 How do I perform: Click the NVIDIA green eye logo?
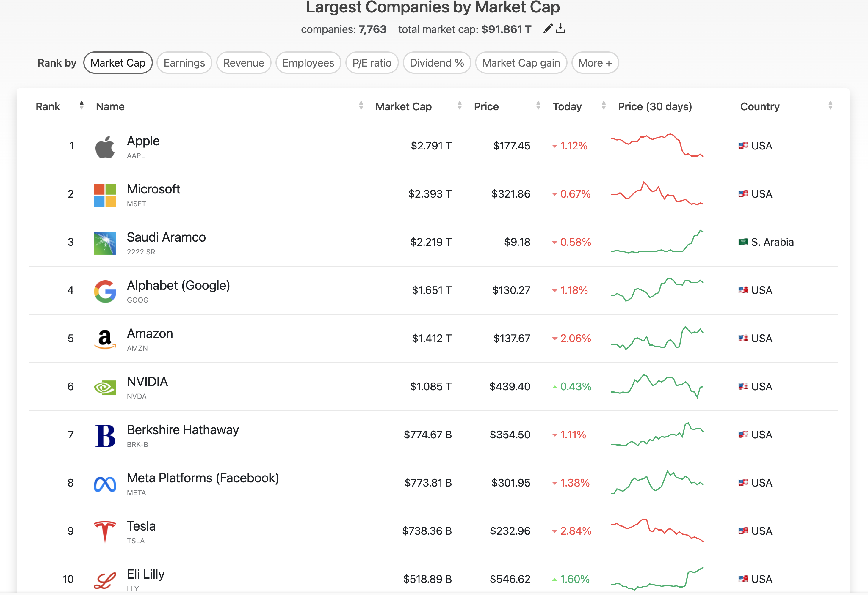coord(105,388)
